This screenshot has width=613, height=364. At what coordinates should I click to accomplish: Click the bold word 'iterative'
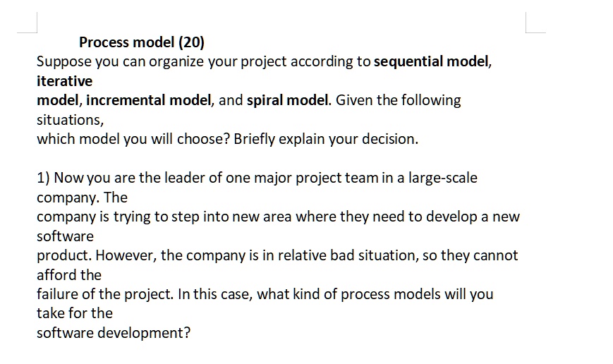[64, 81]
